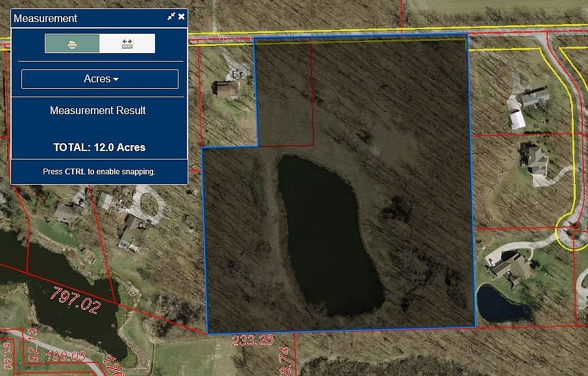Open the Acres unit dropdown
The width and height of the screenshot is (588, 376).
pyautogui.click(x=100, y=79)
